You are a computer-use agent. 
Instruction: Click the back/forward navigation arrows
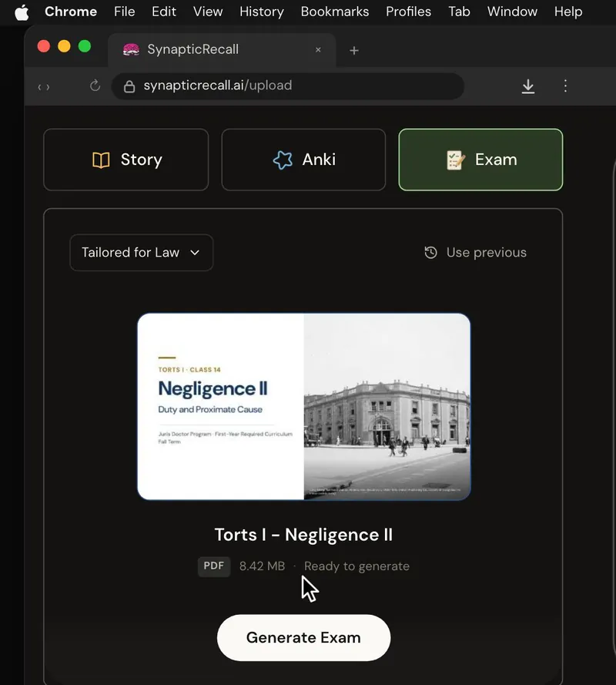point(44,87)
